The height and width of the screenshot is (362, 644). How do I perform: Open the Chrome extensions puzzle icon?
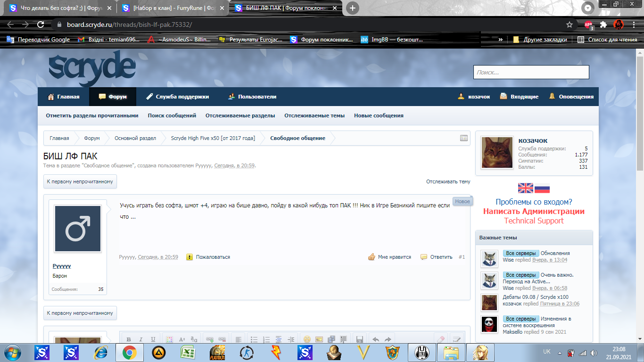[603, 25]
